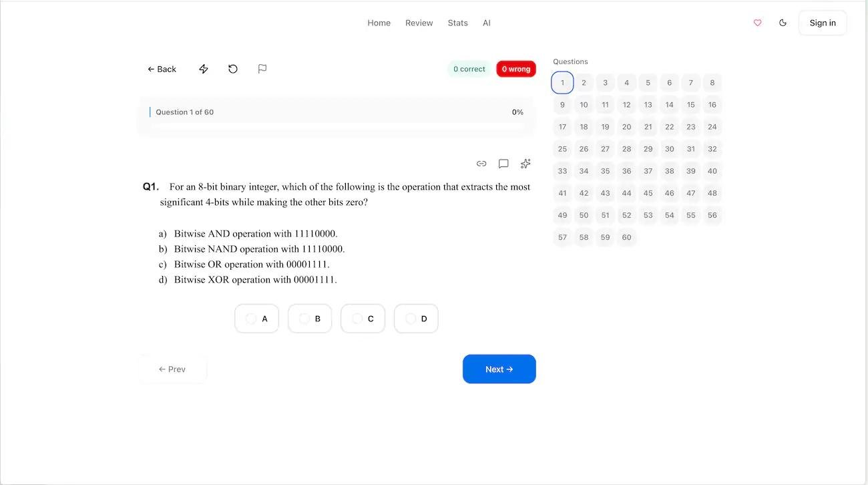868x485 pixels.
Task: Click the AI sparkle icon
Action: (525, 164)
